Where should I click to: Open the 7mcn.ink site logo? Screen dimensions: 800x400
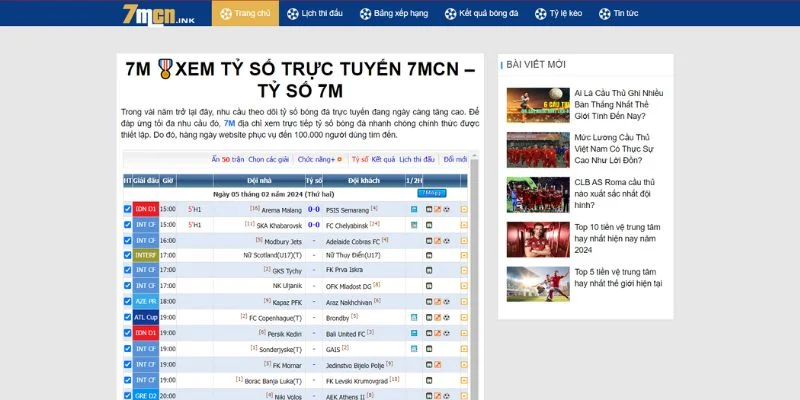tap(158, 14)
